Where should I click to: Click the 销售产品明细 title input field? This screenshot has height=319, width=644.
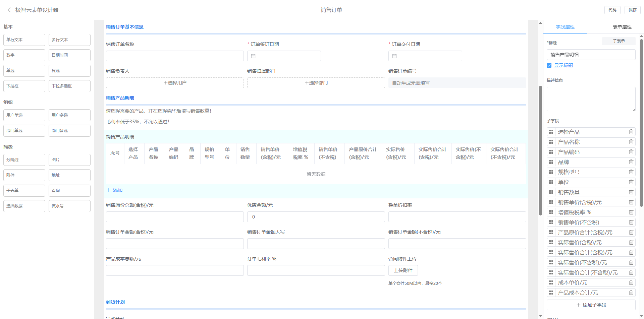pyautogui.click(x=591, y=55)
